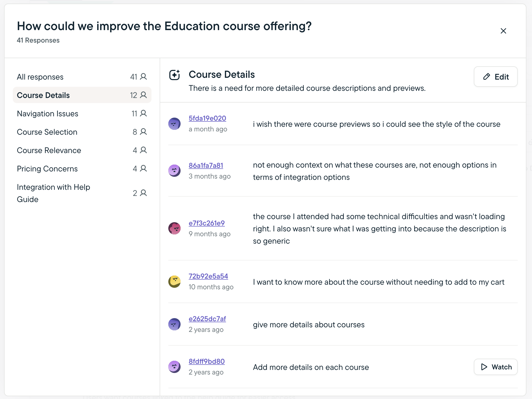Select All responses category
532x399 pixels.
(82, 77)
